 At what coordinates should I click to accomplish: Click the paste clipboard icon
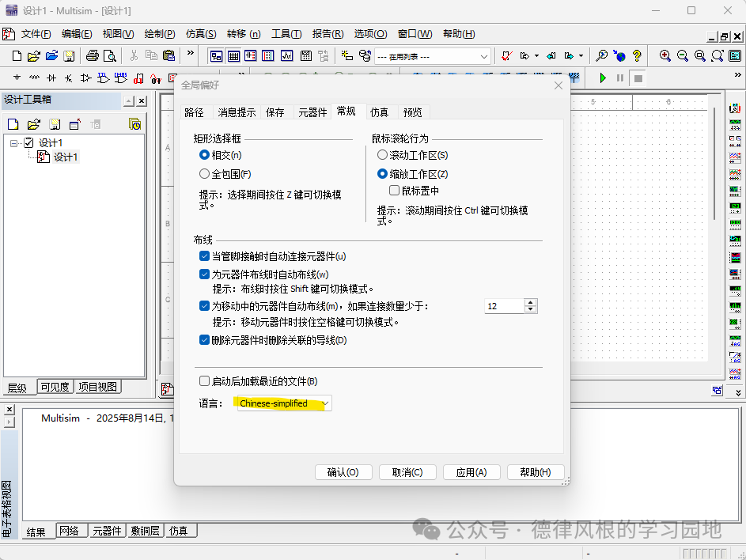[169, 55]
